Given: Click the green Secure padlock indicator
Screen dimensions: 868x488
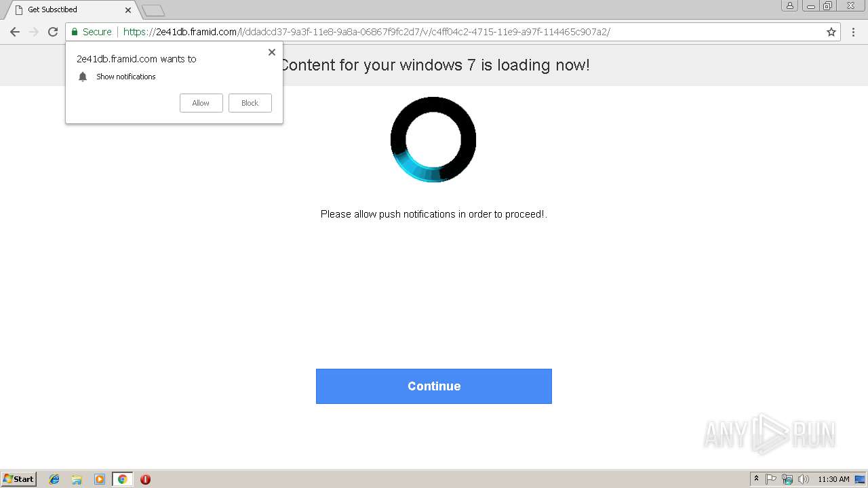Looking at the screenshot, I should (92, 32).
